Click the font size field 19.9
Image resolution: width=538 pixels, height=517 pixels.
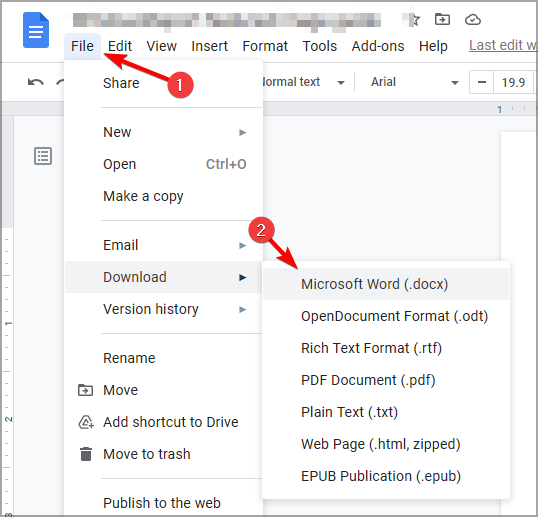pos(513,82)
